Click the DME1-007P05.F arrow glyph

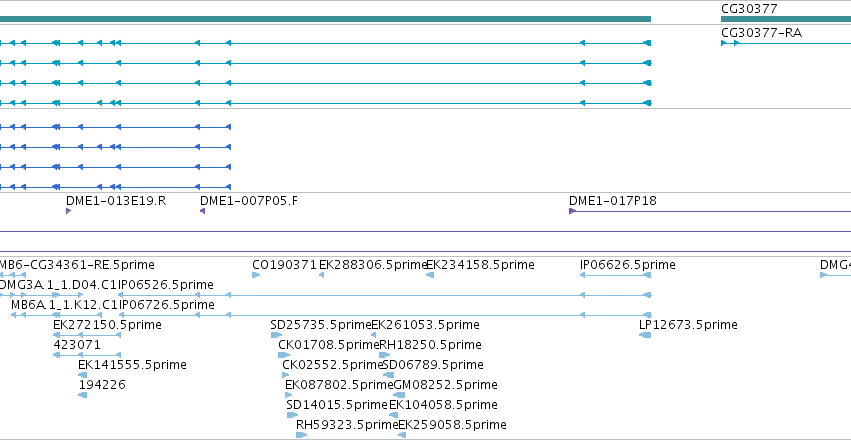[202, 211]
